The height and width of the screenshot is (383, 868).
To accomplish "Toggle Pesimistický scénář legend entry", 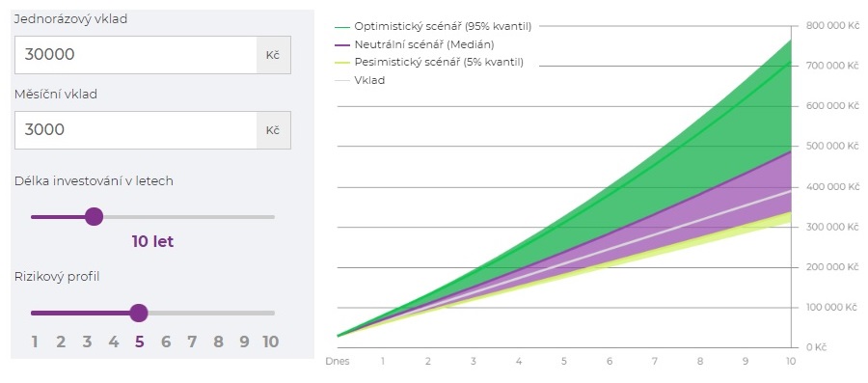I will (x=429, y=62).
